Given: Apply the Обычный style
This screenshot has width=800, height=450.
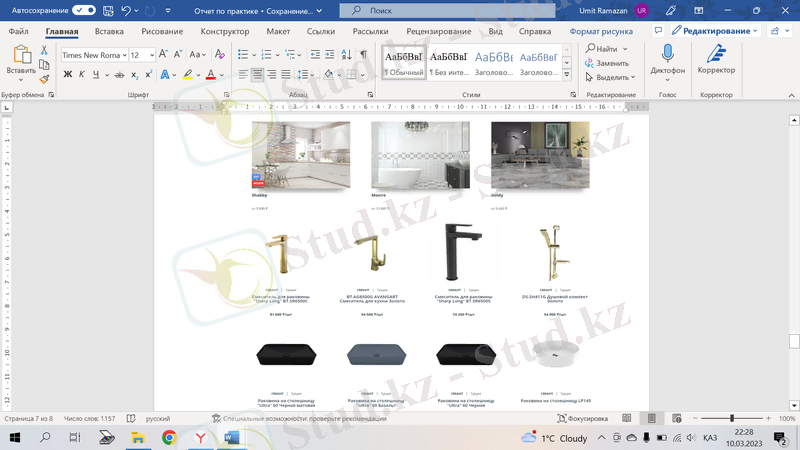Looking at the screenshot, I should tap(404, 62).
